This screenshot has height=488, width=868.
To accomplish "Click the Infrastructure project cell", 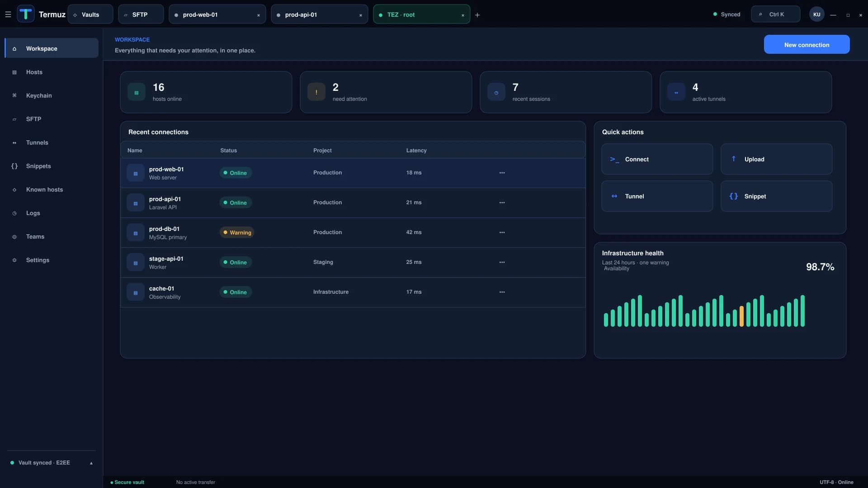I will click(331, 292).
